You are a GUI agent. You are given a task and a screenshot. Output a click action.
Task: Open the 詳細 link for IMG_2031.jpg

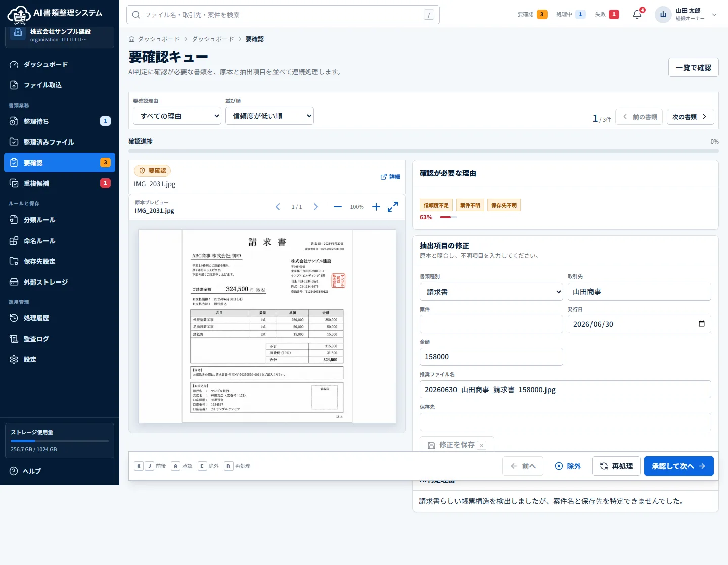click(x=390, y=177)
